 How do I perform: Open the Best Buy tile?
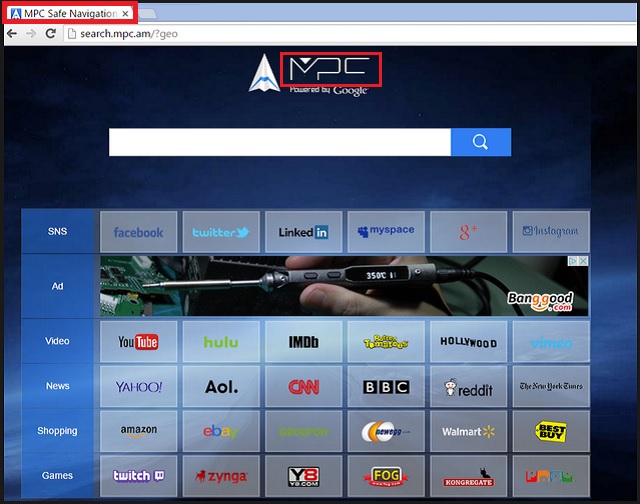[x=551, y=431]
